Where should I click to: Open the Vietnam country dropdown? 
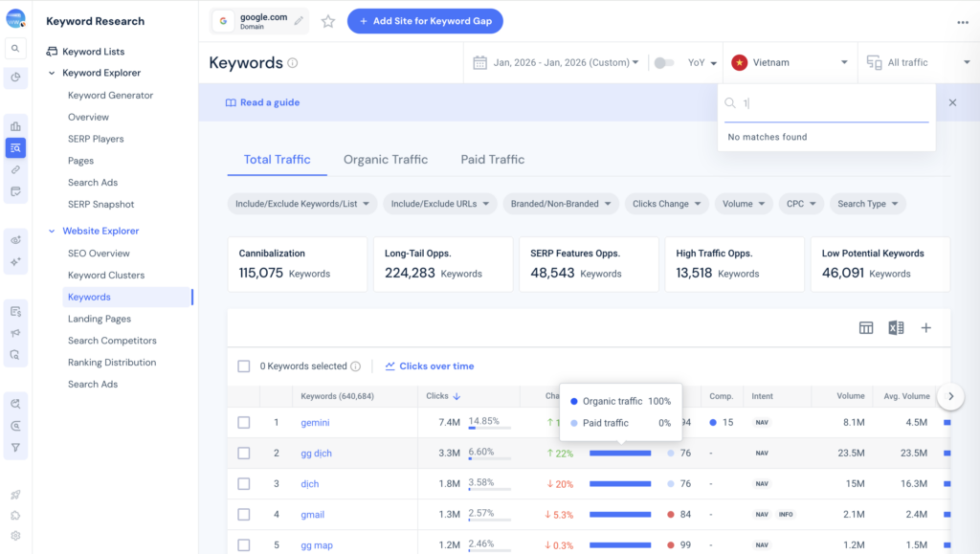tap(791, 62)
